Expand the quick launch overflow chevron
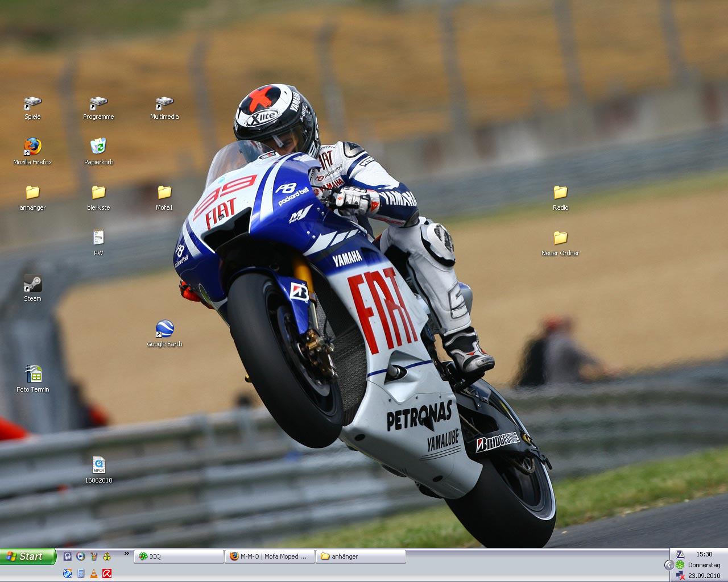Screen dimensions: 728x582 click(x=126, y=553)
